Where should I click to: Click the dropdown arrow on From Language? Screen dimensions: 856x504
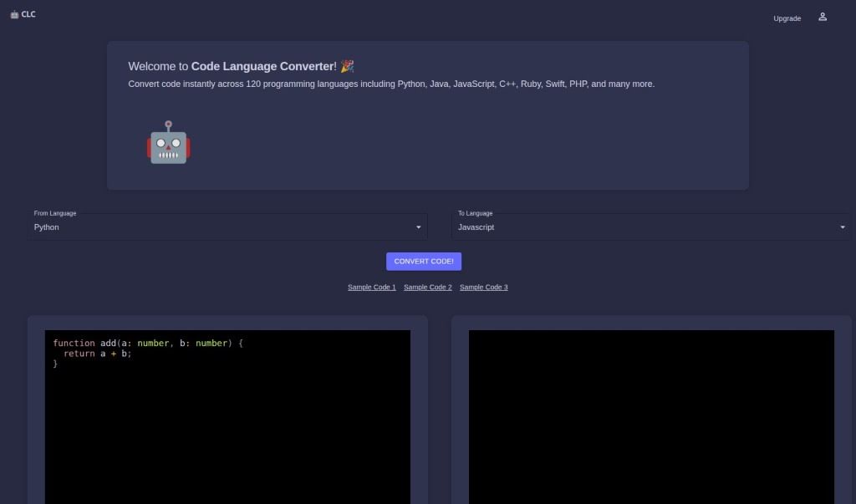pyautogui.click(x=418, y=227)
